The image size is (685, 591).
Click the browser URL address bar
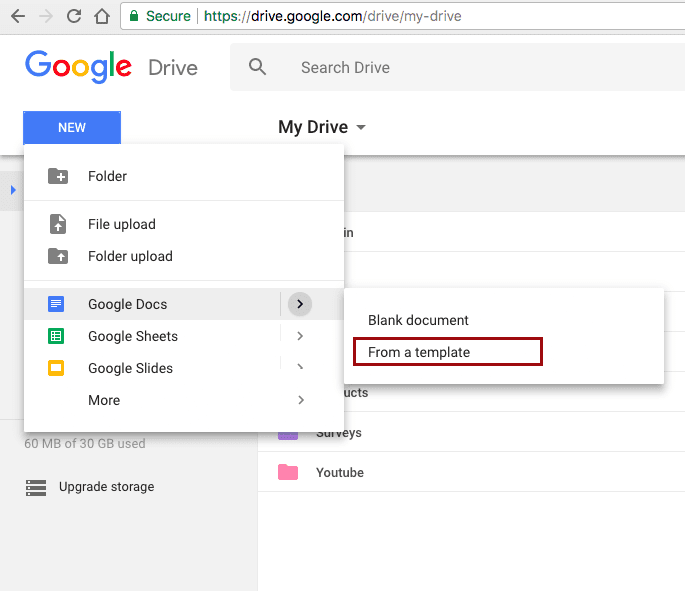tap(402, 16)
